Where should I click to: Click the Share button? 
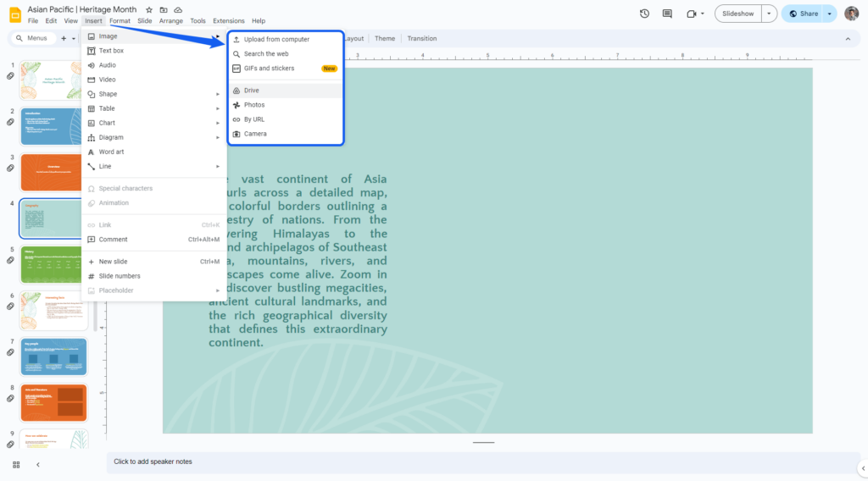804,14
